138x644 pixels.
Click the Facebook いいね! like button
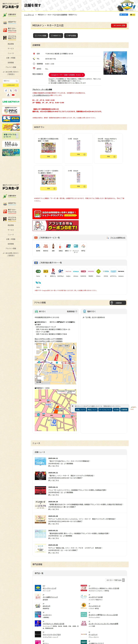(124, 14)
